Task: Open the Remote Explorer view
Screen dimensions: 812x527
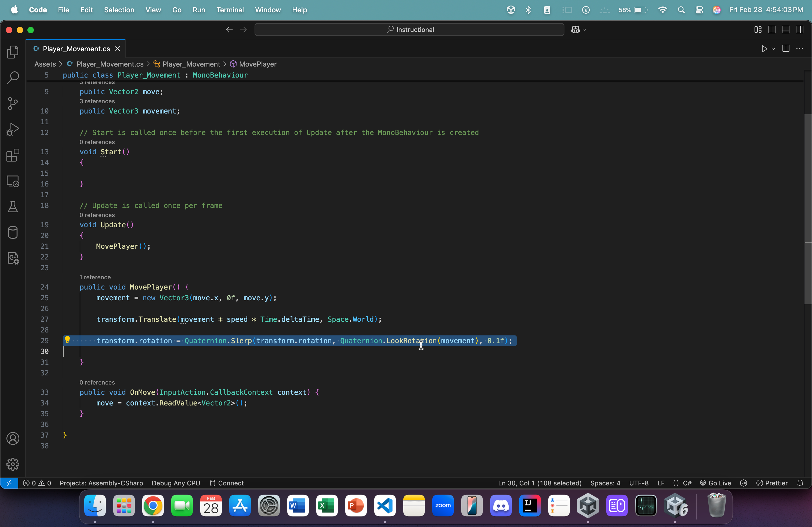Action: (x=13, y=181)
